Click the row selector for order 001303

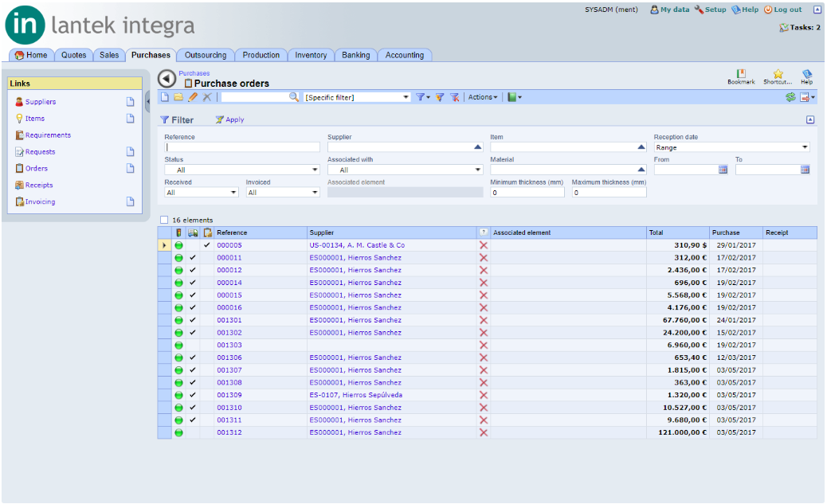pyautogui.click(x=165, y=345)
